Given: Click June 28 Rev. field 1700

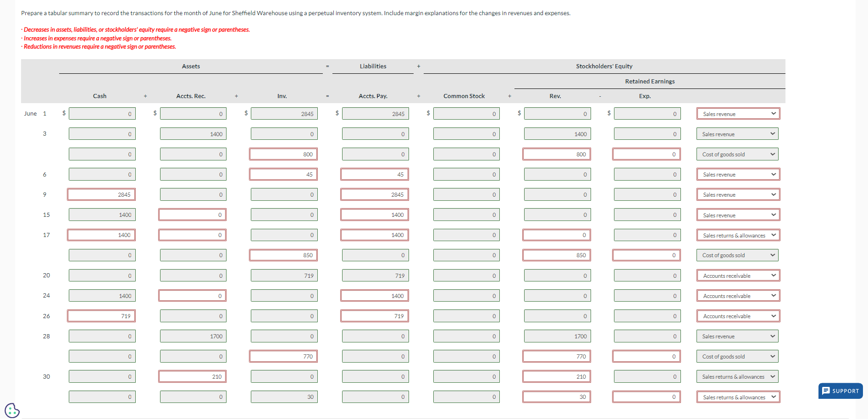Looking at the screenshot, I should pos(558,336).
